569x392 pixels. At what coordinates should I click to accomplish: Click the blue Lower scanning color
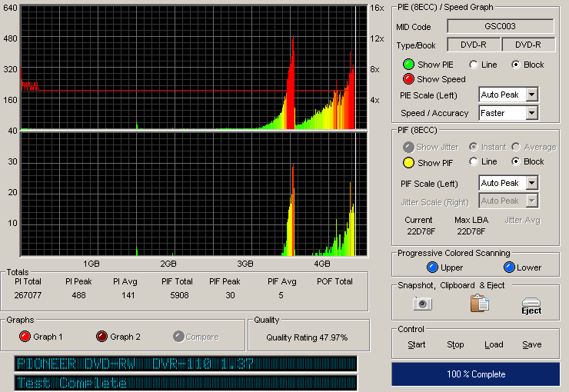coord(509,267)
